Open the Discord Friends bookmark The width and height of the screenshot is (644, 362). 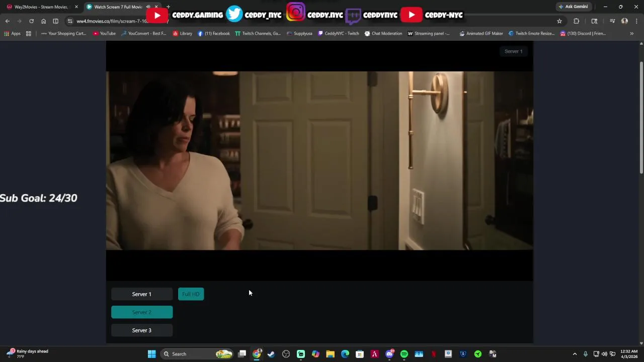pyautogui.click(x=583, y=33)
